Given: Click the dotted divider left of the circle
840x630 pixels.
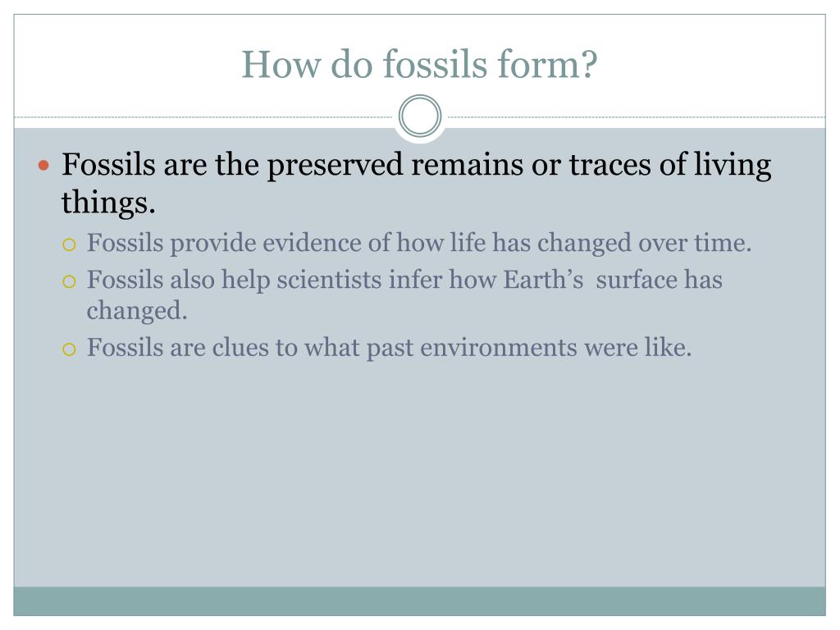Looking at the screenshot, I should (x=204, y=116).
